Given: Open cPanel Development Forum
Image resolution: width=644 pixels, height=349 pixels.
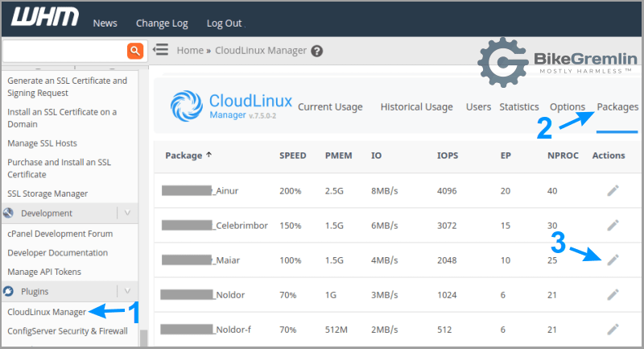Looking at the screenshot, I should (x=60, y=234).
